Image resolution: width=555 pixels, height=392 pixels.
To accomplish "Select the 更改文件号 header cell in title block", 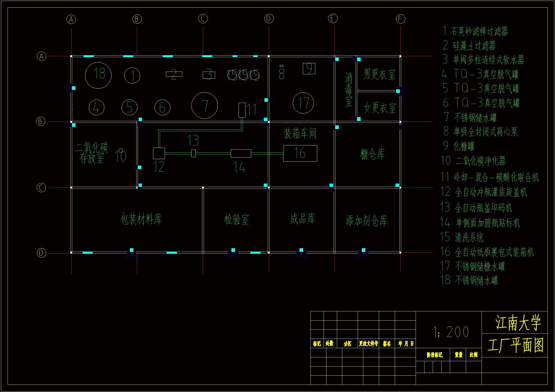I will point(368,343).
